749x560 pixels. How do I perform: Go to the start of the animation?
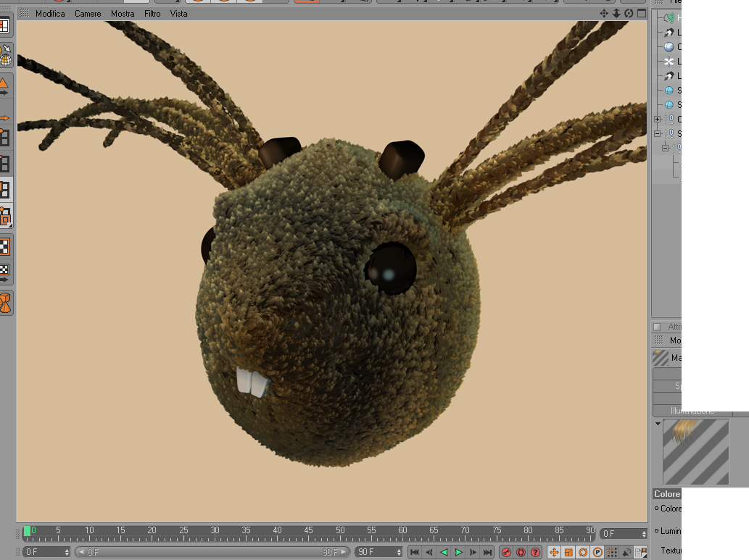tap(415, 552)
